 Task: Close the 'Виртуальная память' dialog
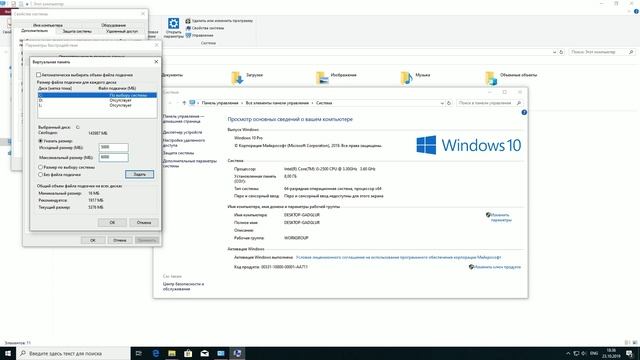point(156,62)
